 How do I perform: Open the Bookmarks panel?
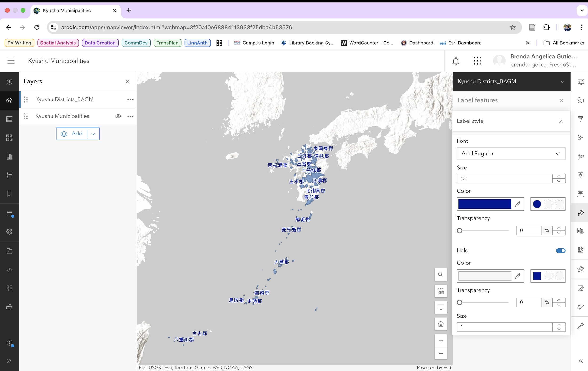9,194
